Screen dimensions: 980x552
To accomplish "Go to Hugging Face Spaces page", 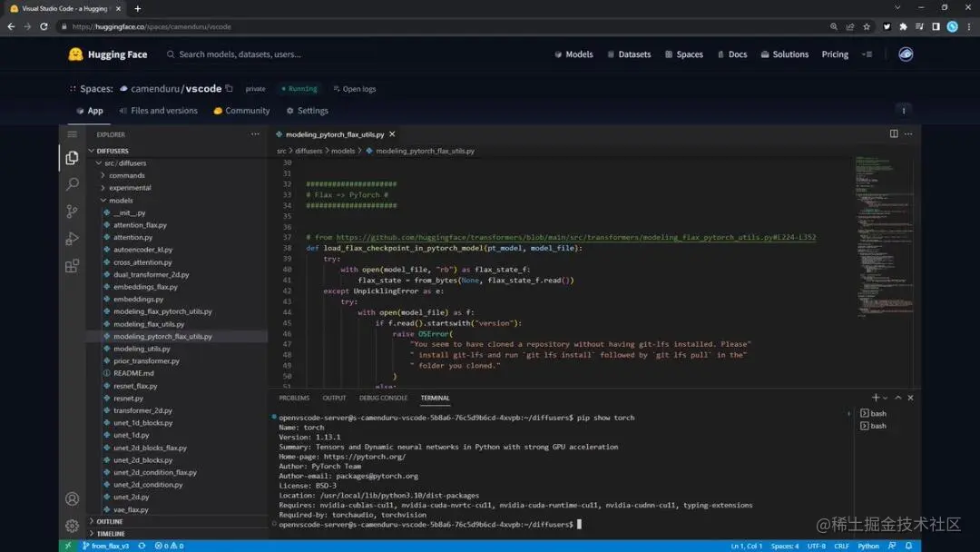I will pos(684,54).
